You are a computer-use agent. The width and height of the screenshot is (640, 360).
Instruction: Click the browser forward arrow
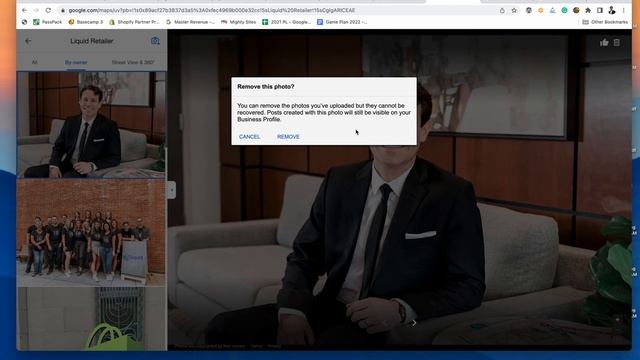36,10
